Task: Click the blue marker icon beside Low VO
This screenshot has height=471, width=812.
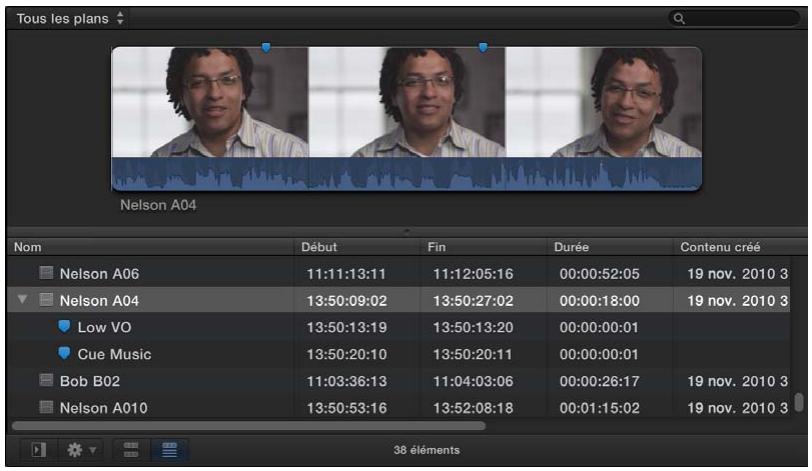Action: tap(64, 326)
